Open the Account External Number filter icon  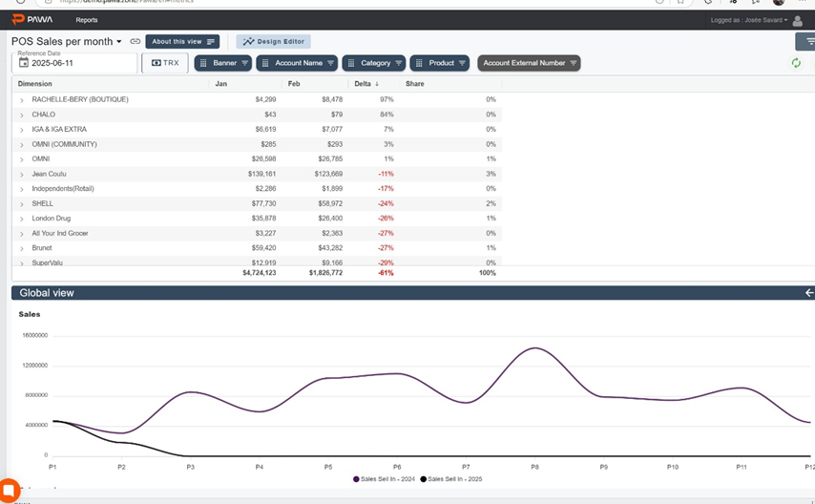pos(573,63)
